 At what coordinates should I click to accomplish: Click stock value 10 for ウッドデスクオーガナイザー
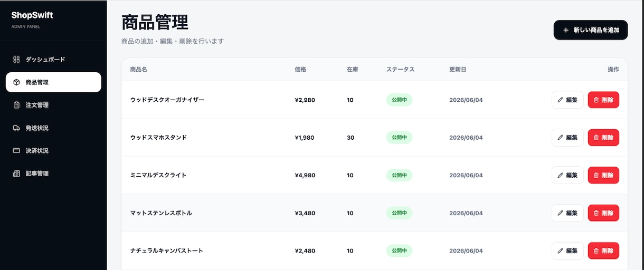(350, 100)
